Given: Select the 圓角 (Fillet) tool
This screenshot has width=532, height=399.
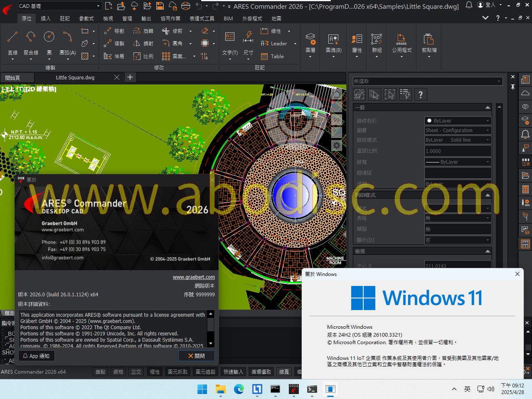Looking at the screenshot, I should 172,43.
